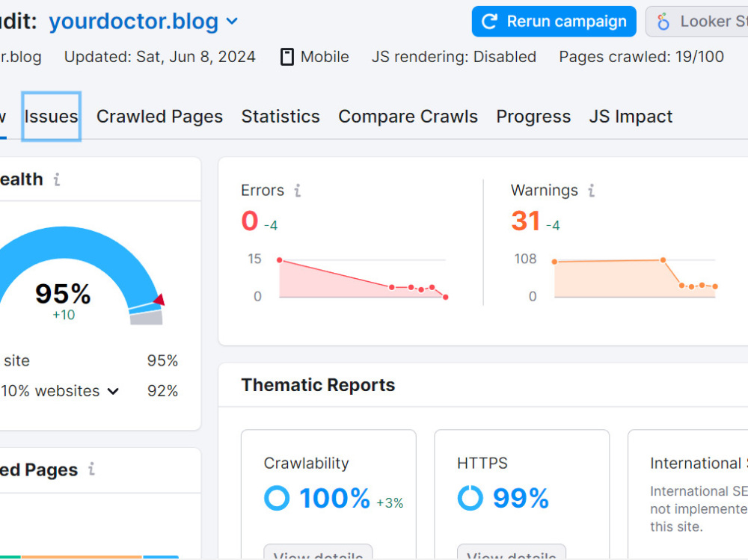The height and width of the screenshot is (560, 748).
Task: Click the HTTPS donut chart icon
Action: coord(470,498)
